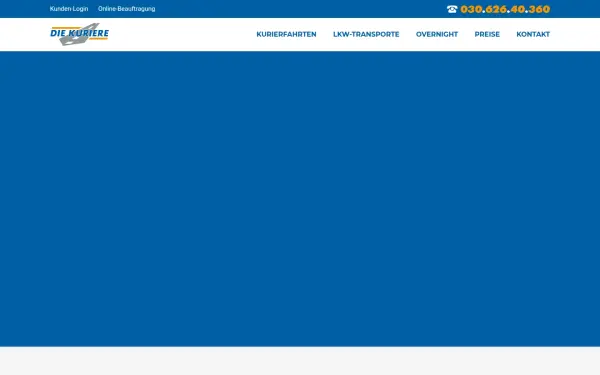Click the Die Kuriere logo
The height and width of the screenshot is (375, 600).
click(x=80, y=34)
